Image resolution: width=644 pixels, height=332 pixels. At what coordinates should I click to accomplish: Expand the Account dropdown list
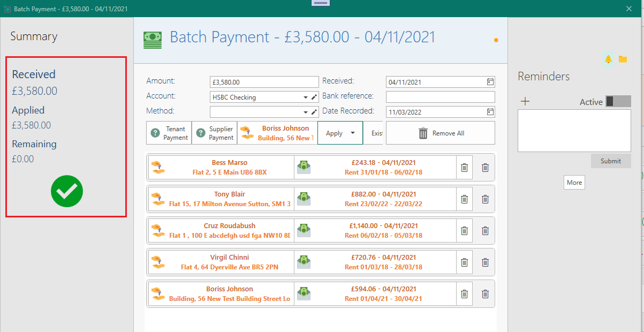click(306, 97)
